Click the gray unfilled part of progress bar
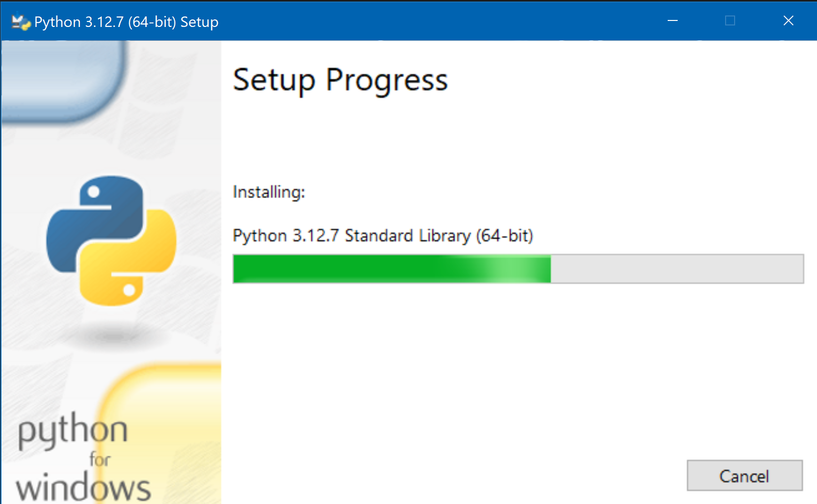 point(677,269)
